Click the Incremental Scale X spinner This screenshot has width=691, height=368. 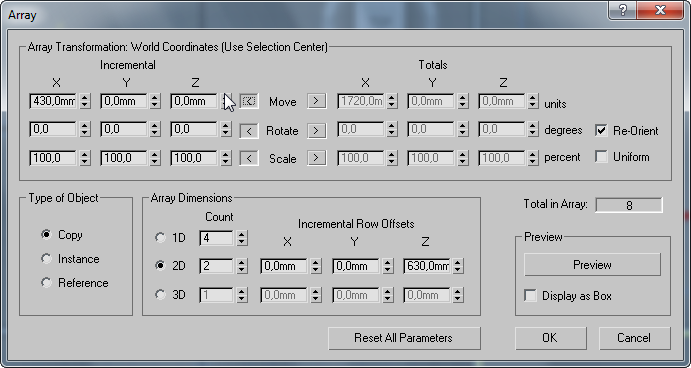point(84,158)
